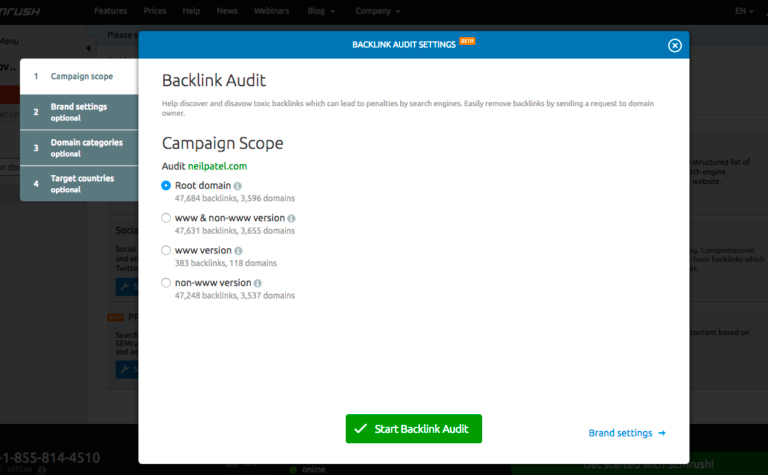Screen dimensions: 768x475
Task: Open the Blog dropdown menu
Action: [321, 11]
